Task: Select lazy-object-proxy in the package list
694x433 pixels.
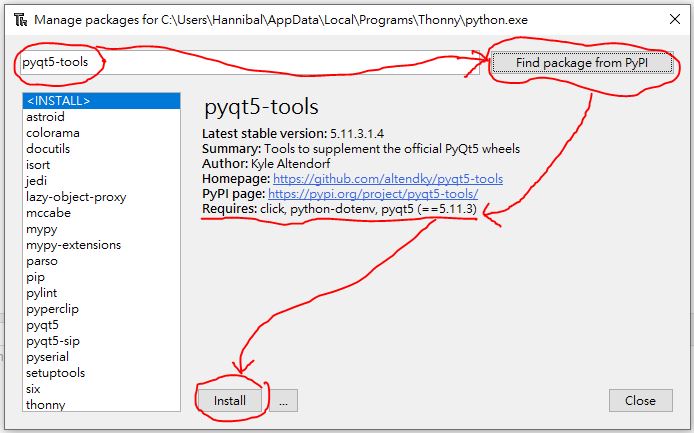Action: tap(101, 197)
